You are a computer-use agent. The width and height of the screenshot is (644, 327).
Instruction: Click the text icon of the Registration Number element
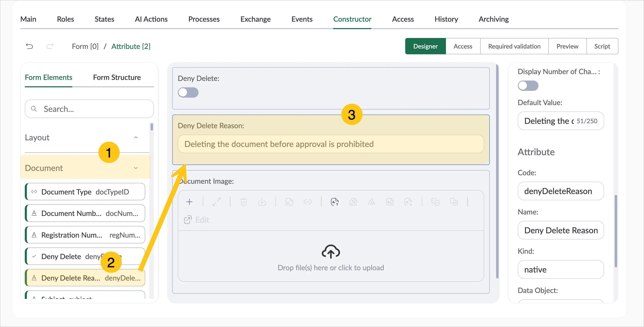(x=34, y=235)
